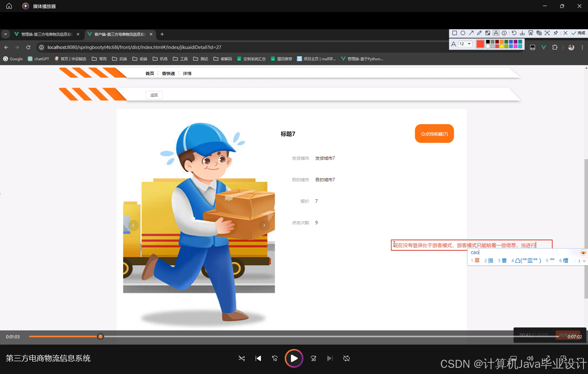Open the 测试 bookmarks folder

click(200, 59)
